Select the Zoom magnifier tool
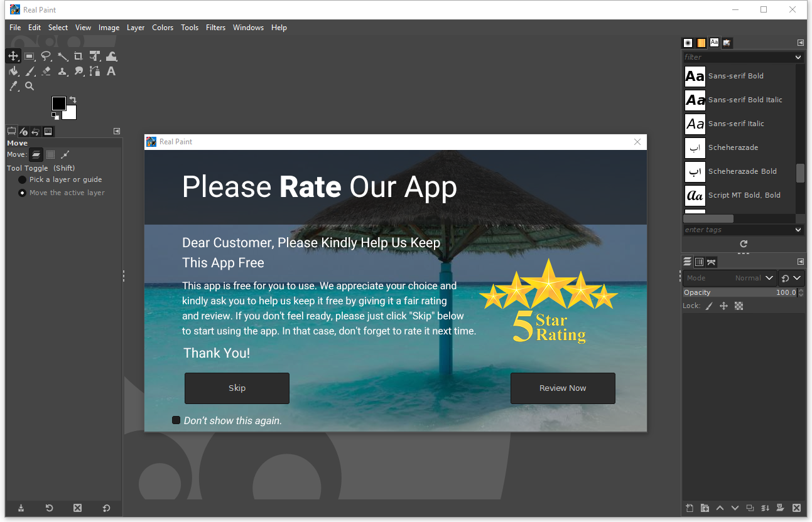Viewport: 812px width, 522px height. [30, 87]
